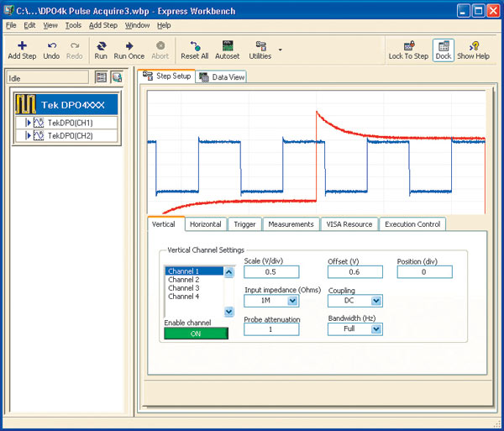This screenshot has height=431, width=504.
Task: Select Channel 2 in the channel list
Action: (194, 280)
